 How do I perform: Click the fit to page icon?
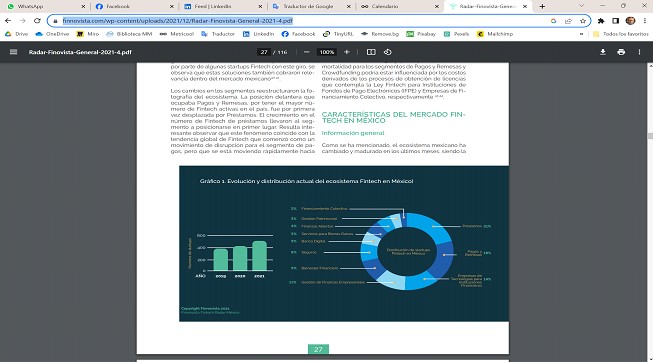pyautogui.click(x=371, y=52)
